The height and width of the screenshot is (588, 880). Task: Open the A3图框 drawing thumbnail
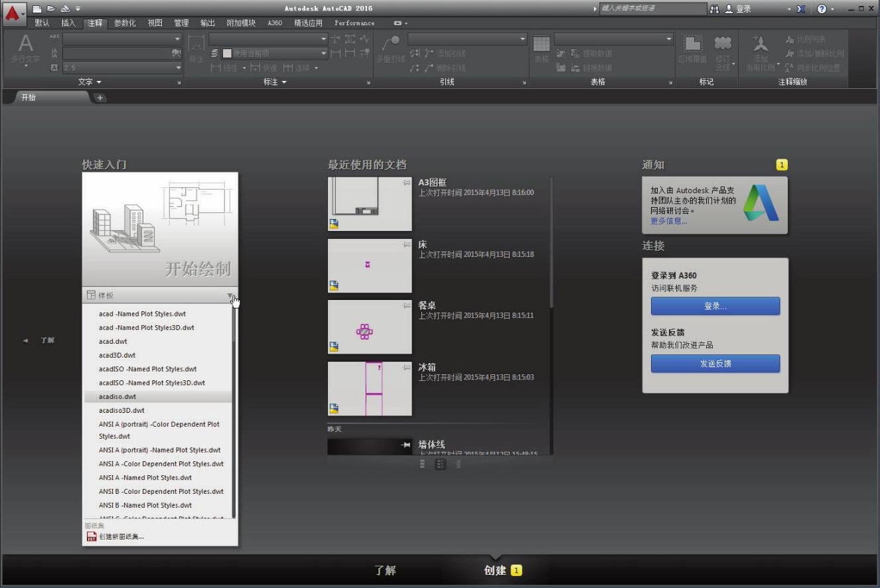click(x=370, y=204)
